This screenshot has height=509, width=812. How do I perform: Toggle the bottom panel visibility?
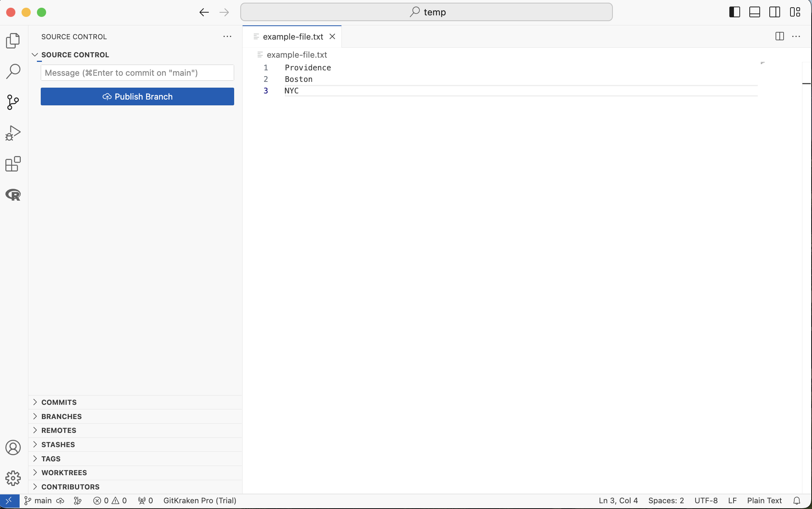754,12
